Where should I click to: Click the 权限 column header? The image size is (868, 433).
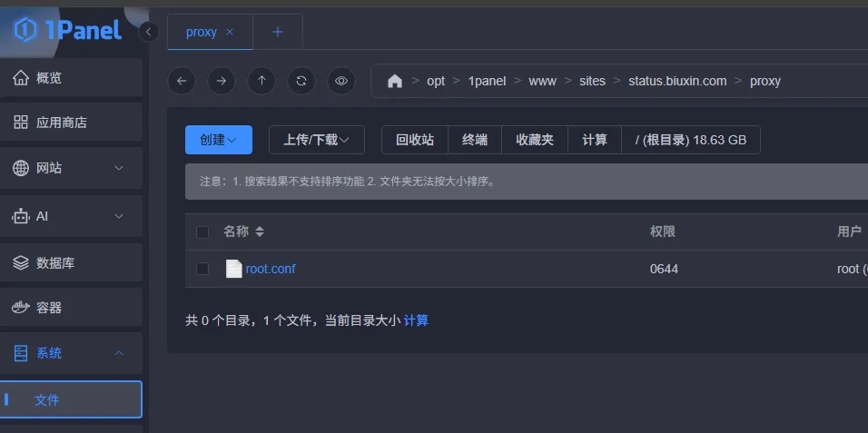(x=662, y=231)
